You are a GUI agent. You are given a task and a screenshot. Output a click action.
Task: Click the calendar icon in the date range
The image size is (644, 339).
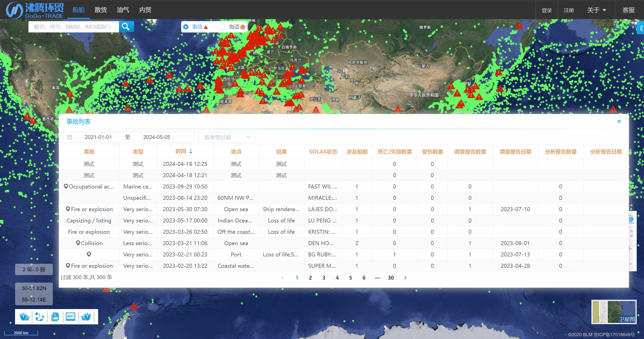pyautogui.click(x=69, y=137)
